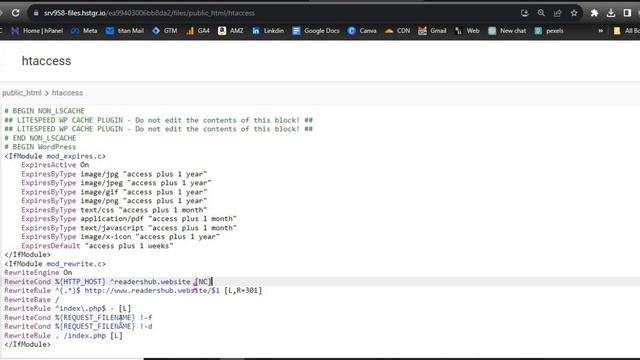Viewport: 640px width, 360px height.
Task: Open the New chat bookmark
Action: (x=507, y=31)
